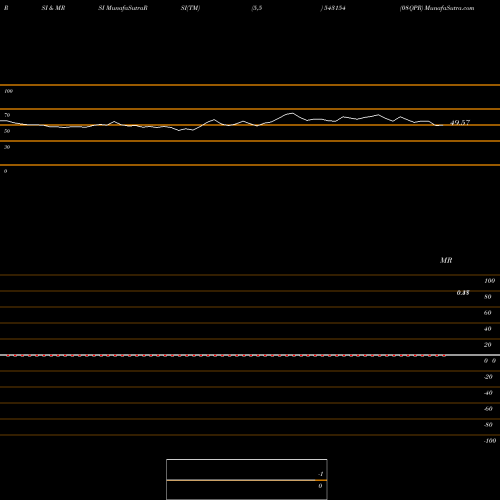500x500 pixels.
Task: Click the '100' label on left RSI axis
Action: tap(8, 91)
